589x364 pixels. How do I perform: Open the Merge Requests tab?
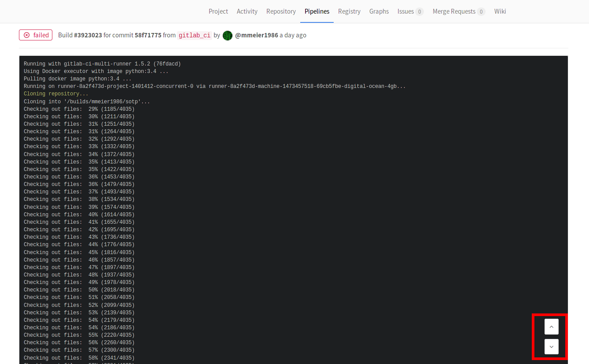(459, 11)
